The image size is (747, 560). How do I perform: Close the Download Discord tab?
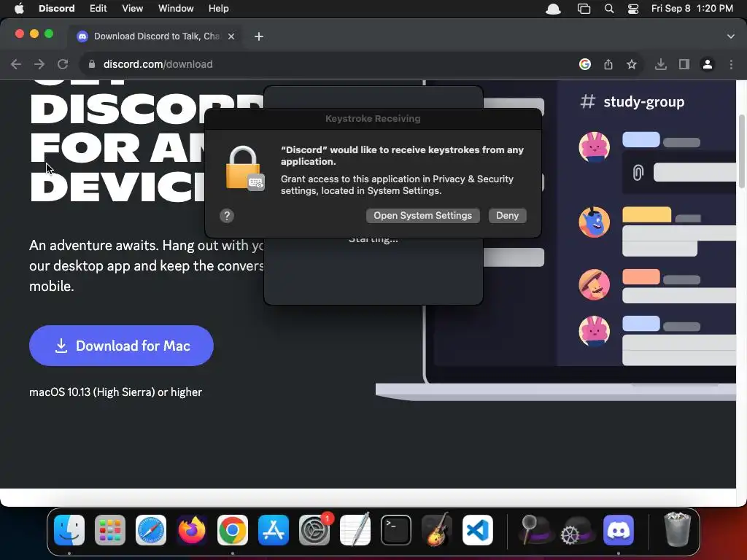click(231, 36)
